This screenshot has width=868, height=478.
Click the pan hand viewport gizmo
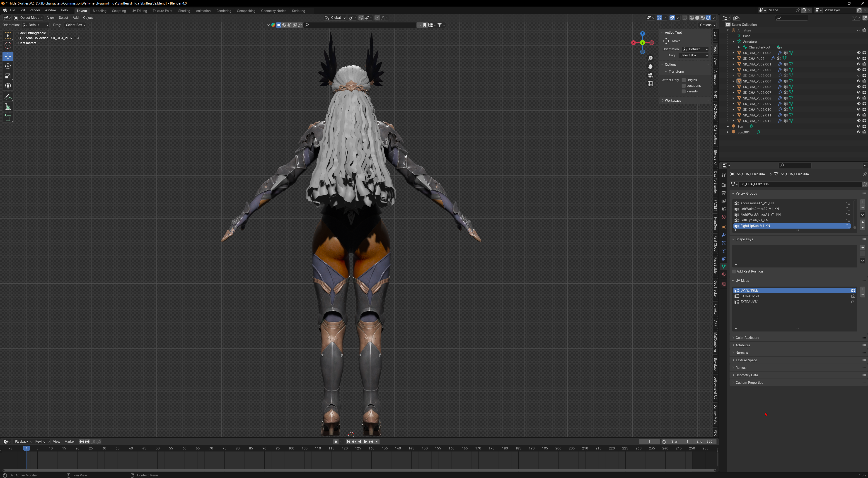[650, 67]
